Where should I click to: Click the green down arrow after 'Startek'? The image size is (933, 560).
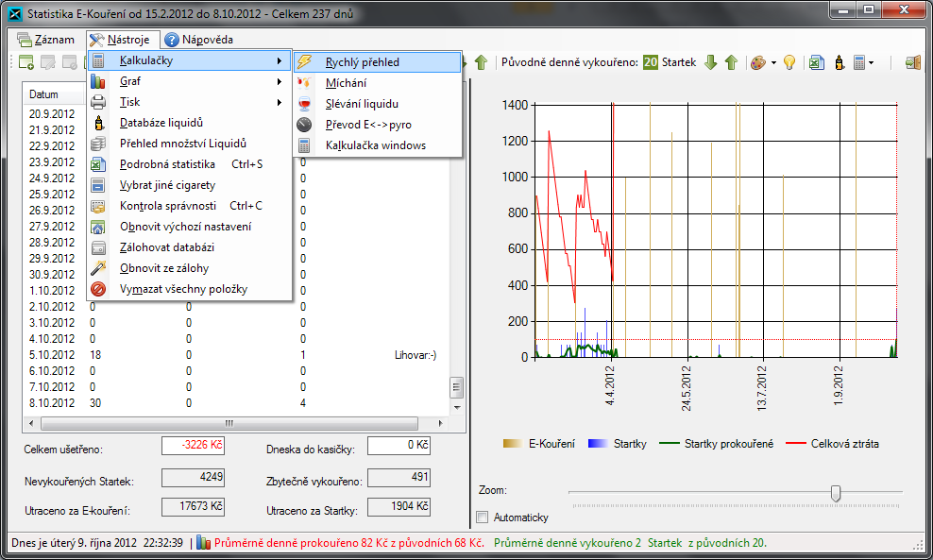[710, 62]
